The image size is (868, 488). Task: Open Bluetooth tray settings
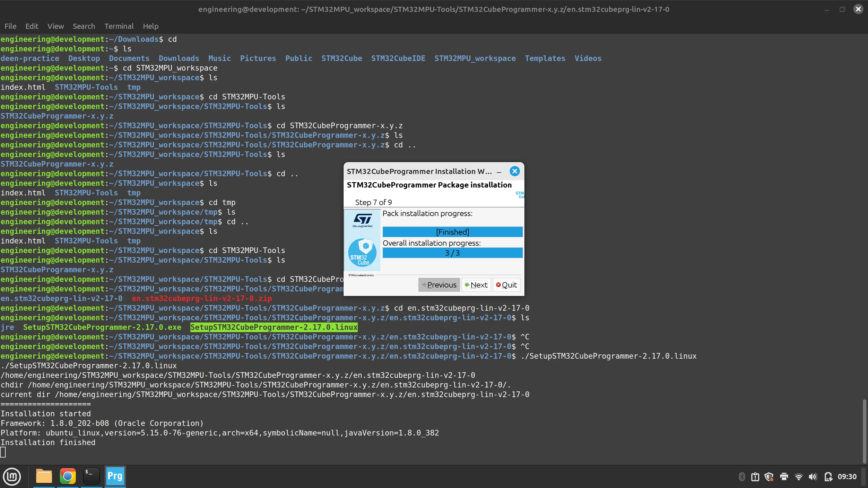[x=742, y=476]
